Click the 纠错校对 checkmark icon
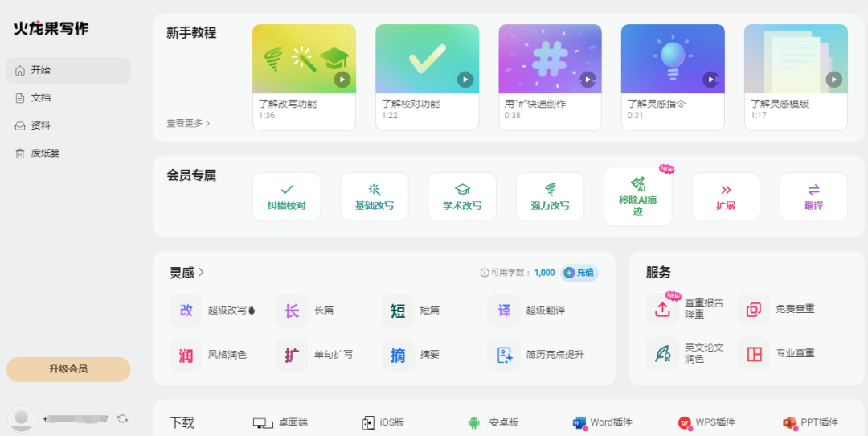Image resolution: width=868 pixels, height=436 pixels. [287, 190]
